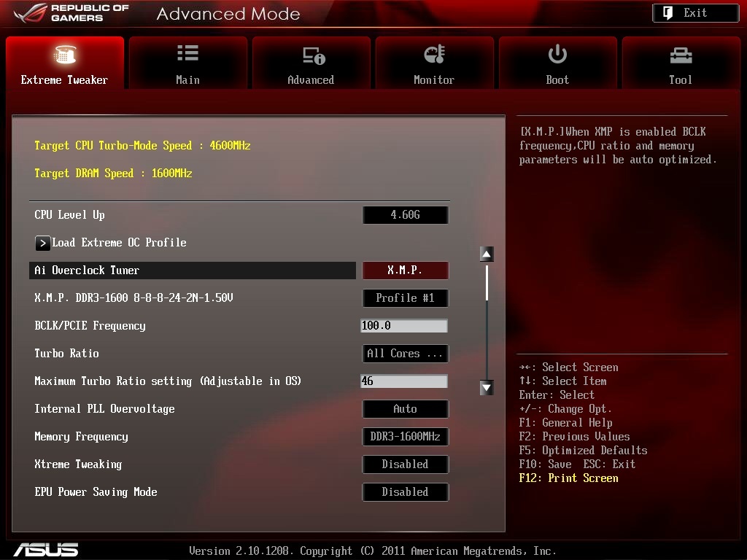
Task: Select the Internal PLL Overvoltage label
Action: (105, 408)
